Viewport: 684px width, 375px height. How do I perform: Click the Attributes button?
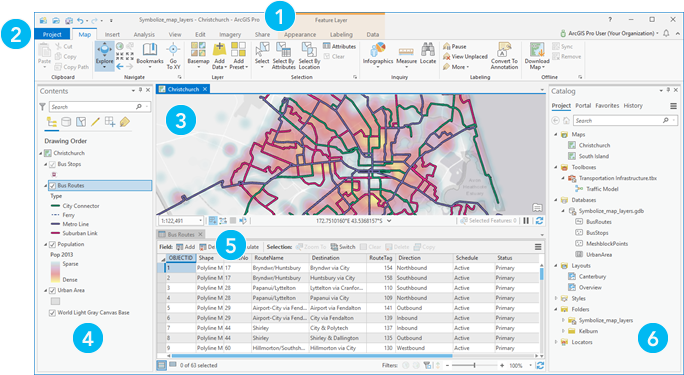(339, 46)
